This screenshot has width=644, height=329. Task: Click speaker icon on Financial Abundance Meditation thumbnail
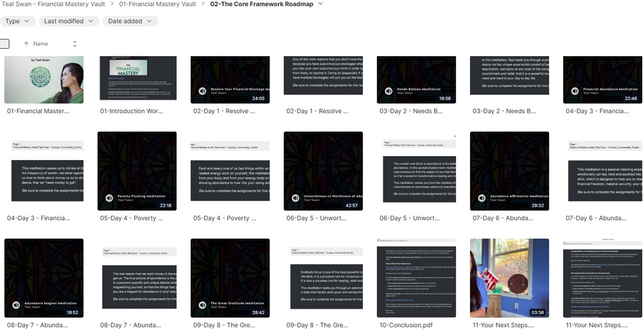click(x=575, y=91)
